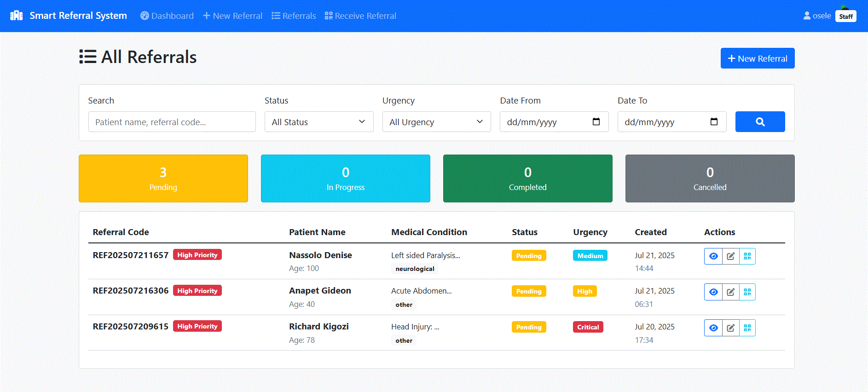Focus the patient name search field

click(x=172, y=122)
